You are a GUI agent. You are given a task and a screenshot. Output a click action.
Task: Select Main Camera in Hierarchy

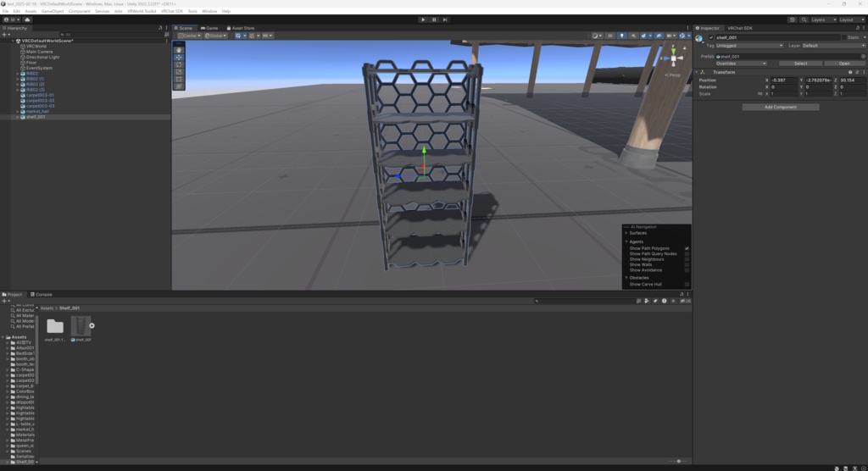click(39, 52)
